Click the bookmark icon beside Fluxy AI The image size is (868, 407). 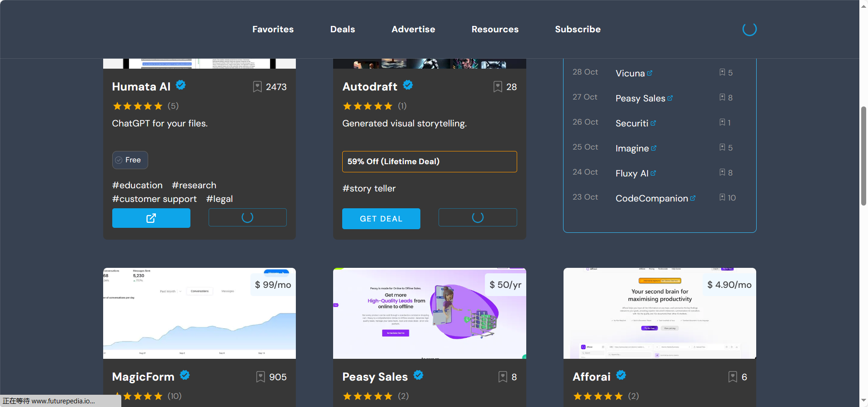point(722,172)
